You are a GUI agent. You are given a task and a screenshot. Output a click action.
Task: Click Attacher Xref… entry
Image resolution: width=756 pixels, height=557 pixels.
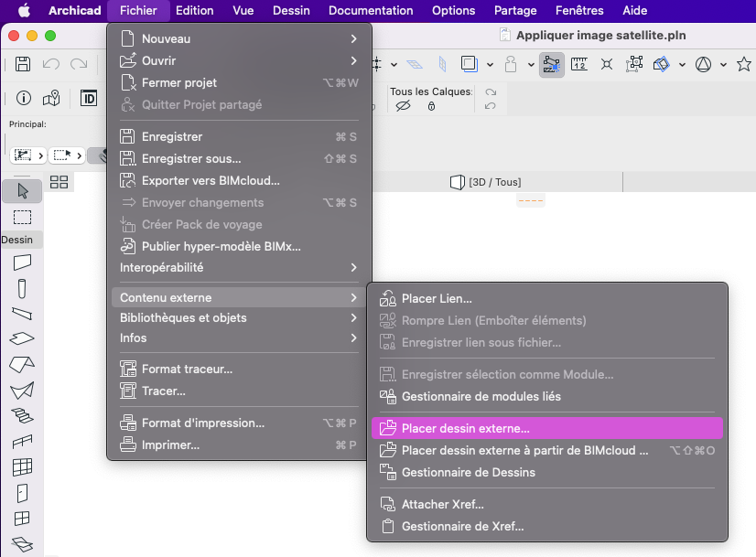[x=547, y=504]
